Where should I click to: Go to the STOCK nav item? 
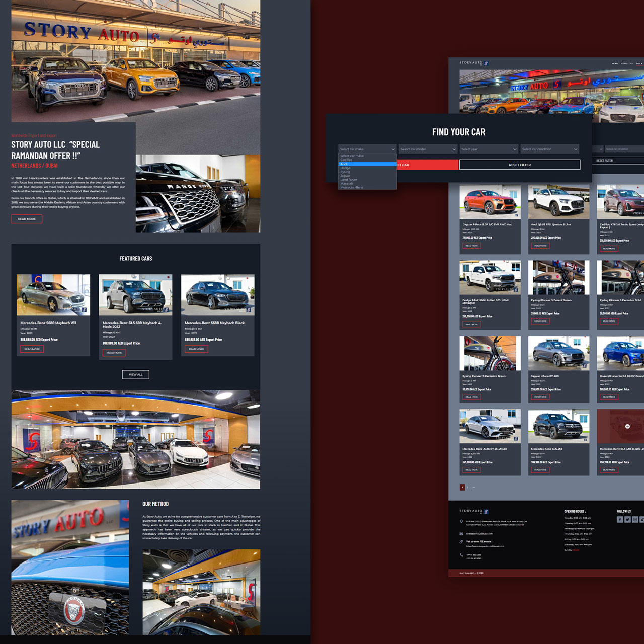[x=639, y=64]
